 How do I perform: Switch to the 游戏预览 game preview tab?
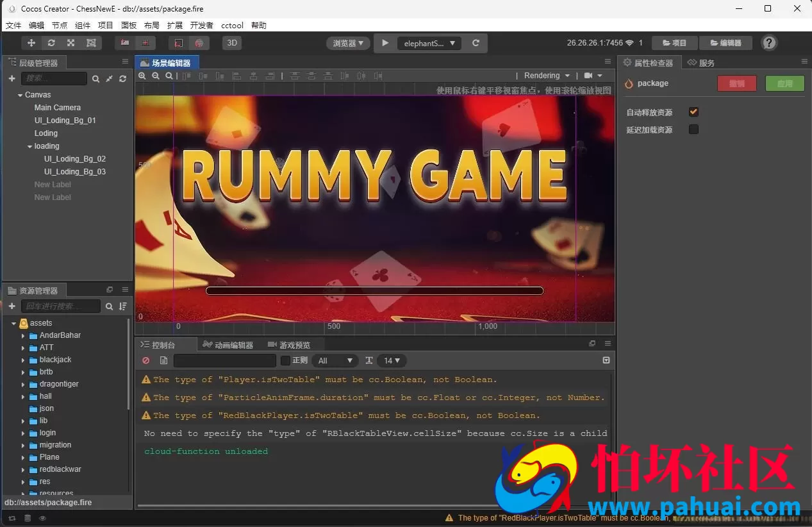(289, 345)
